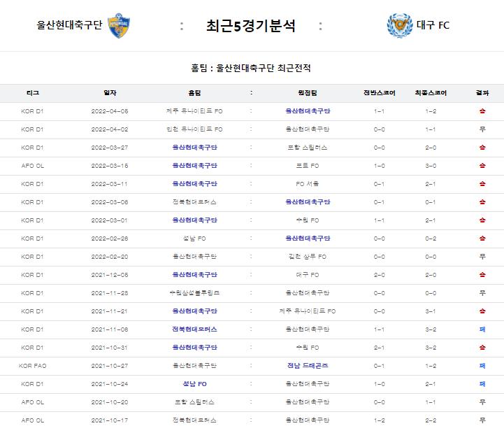
Task: Click away team 수원 FC in 2022-03-01 row
Action: click(x=308, y=220)
